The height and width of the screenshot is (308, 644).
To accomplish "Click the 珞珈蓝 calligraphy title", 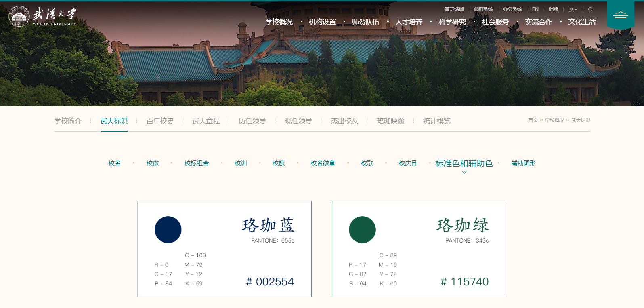I will point(269,225).
